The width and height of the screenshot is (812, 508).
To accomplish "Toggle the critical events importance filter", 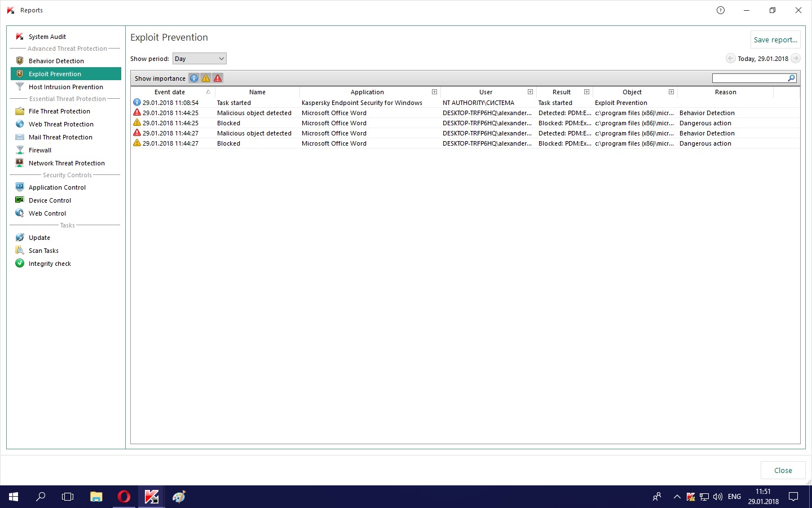I will coord(218,78).
